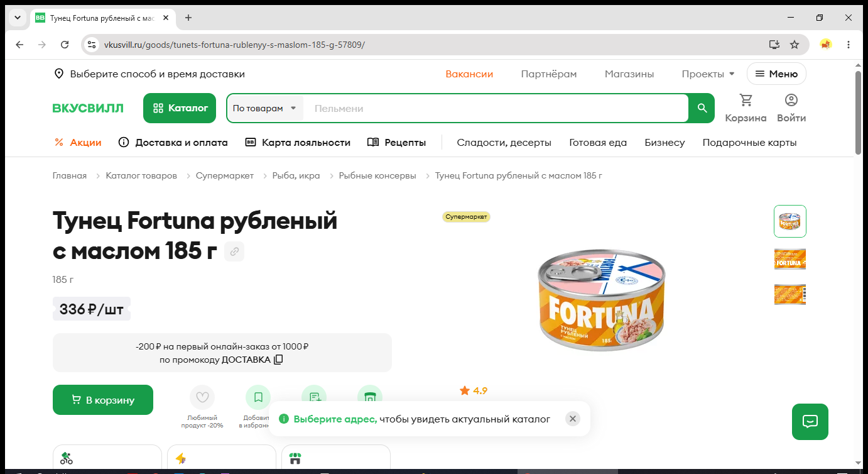
Task: Reload the page
Action: (65, 45)
